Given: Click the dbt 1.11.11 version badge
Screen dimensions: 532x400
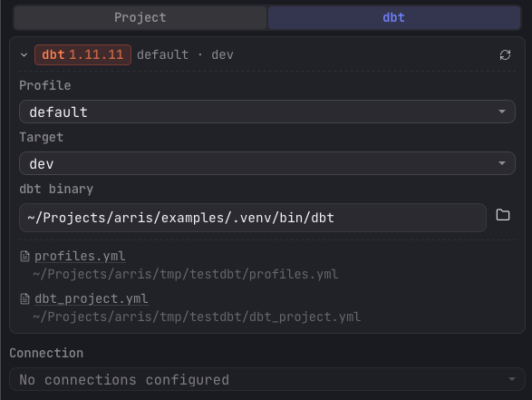Looking at the screenshot, I should (82, 54).
